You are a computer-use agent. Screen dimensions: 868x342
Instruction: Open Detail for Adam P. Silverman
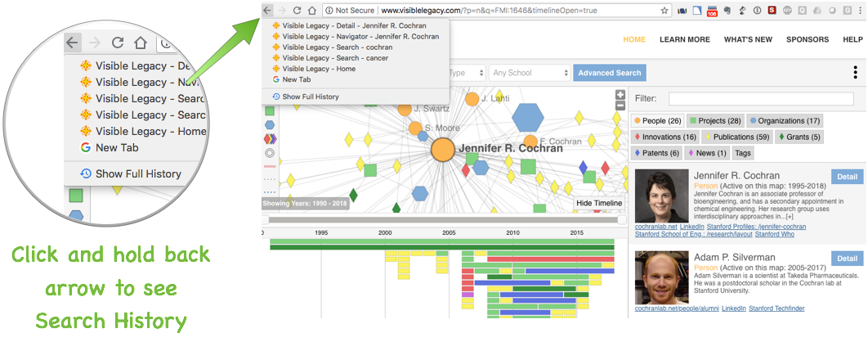pos(847,259)
